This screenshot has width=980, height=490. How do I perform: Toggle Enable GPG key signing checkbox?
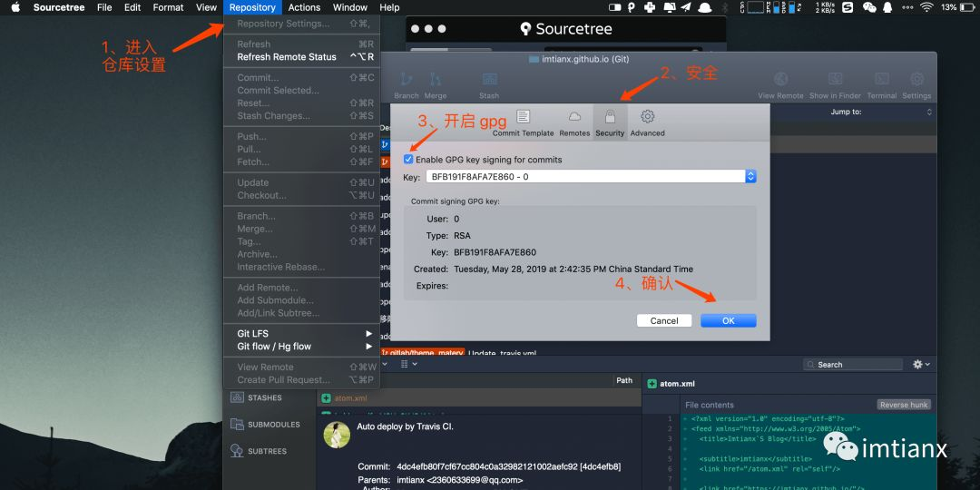coord(408,160)
